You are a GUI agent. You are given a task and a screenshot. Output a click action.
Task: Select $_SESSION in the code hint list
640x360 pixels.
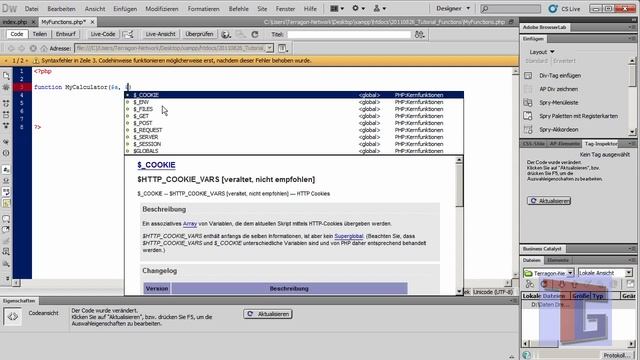(x=294, y=144)
